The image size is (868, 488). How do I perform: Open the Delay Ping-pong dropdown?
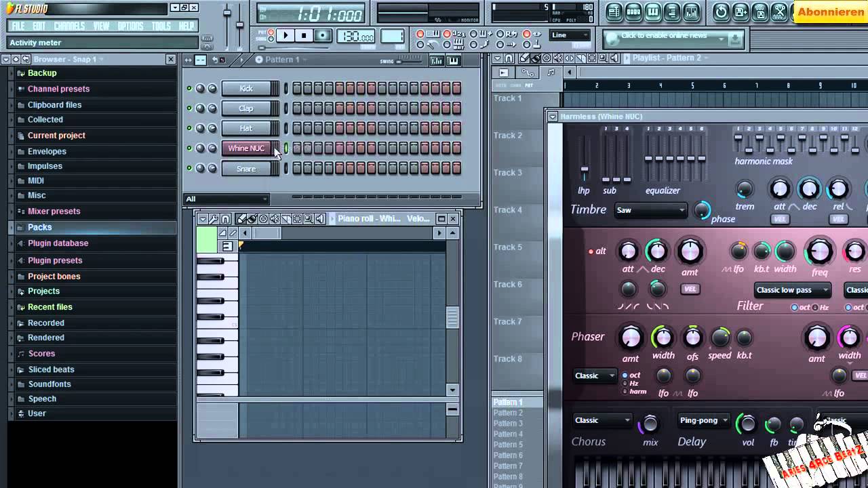[704, 420]
